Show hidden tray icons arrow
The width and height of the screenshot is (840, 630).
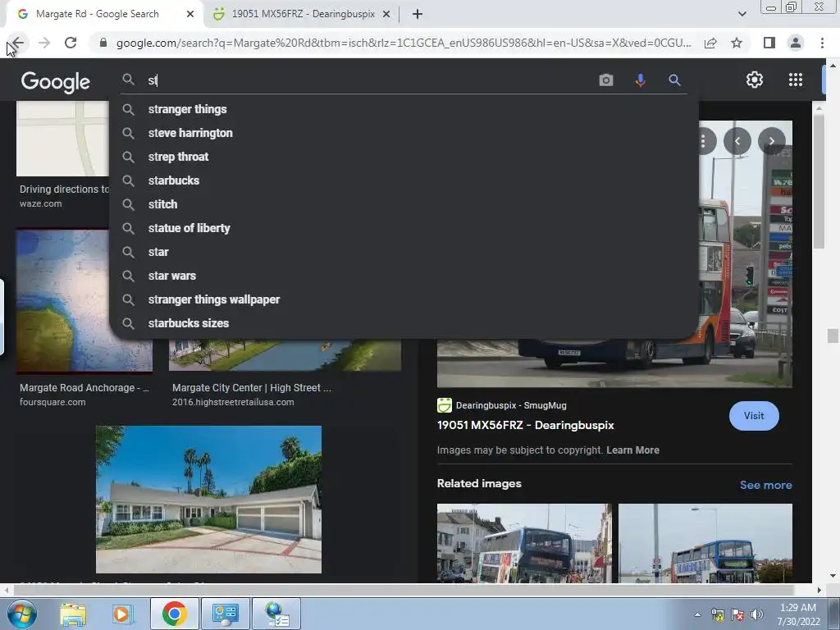point(697,614)
